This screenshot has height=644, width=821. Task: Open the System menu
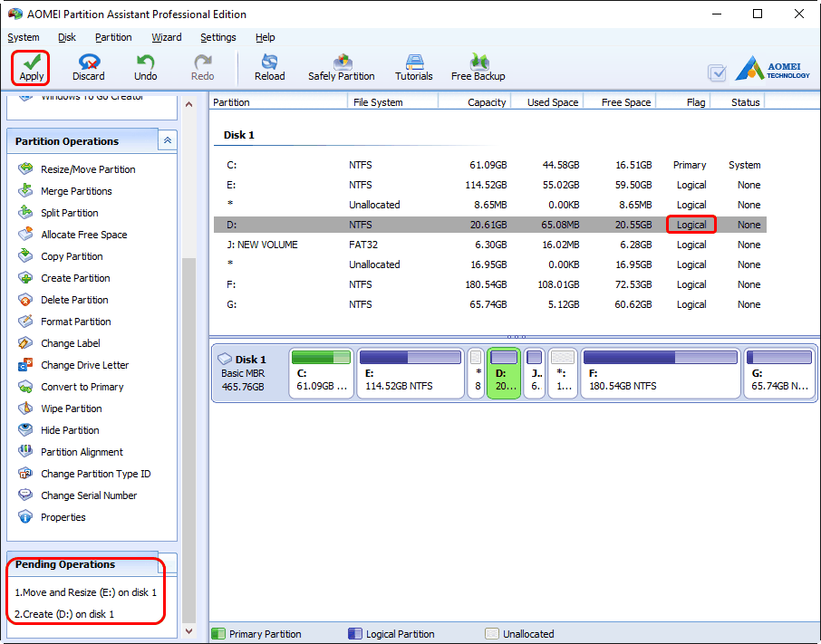click(23, 37)
